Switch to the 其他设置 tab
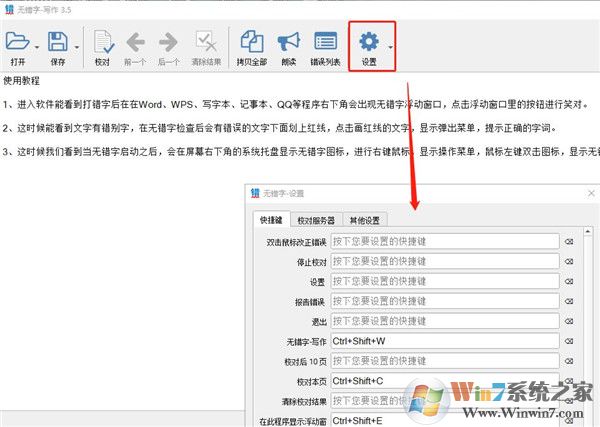 click(x=365, y=220)
